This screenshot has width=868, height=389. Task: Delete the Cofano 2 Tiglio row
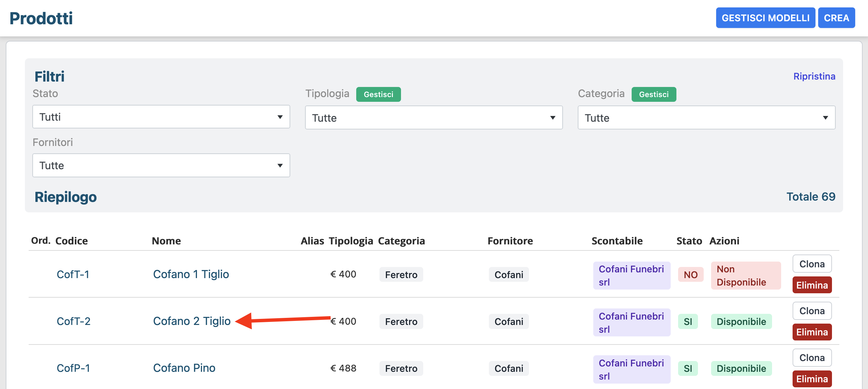(811, 332)
